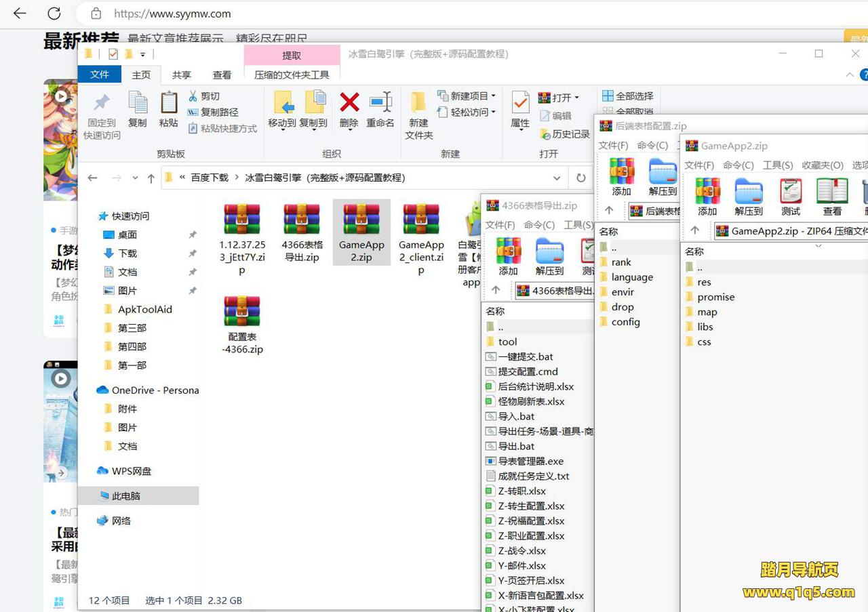This screenshot has height=612, width=868.
Task: Switch to the View (查看) ribbon tab
Action: coord(222,75)
